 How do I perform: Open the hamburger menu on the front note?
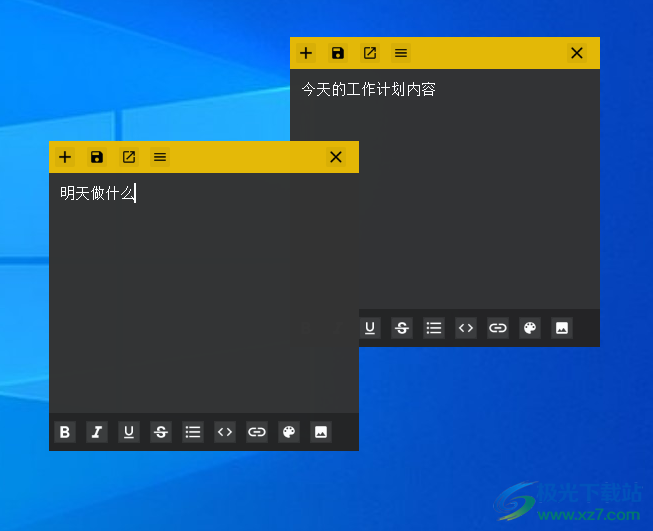[x=160, y=157]
